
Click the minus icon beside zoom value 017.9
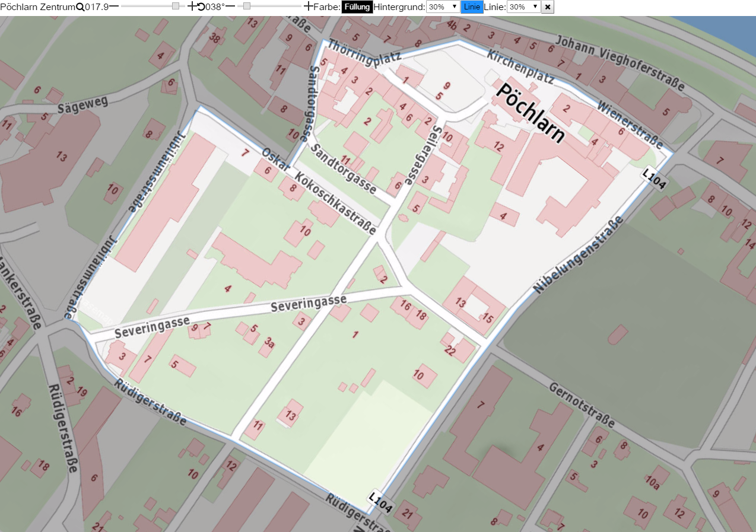coord(115,7)
